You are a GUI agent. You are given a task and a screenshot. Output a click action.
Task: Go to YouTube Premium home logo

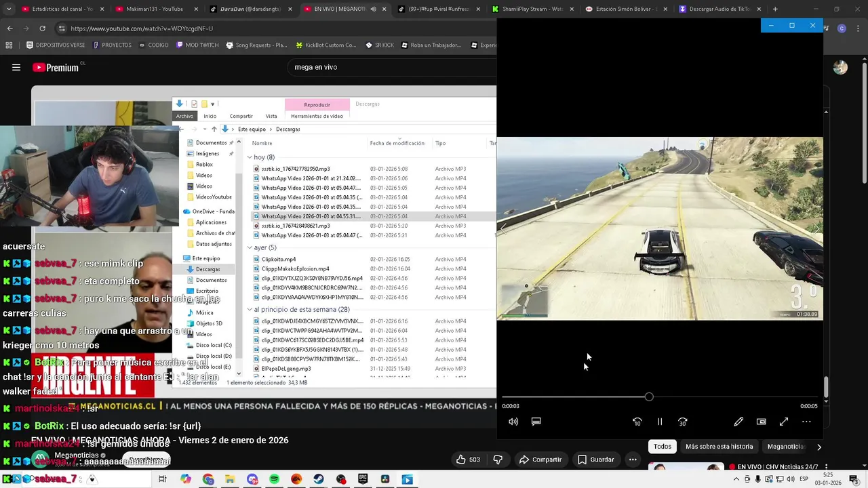(x=56, y=67)
